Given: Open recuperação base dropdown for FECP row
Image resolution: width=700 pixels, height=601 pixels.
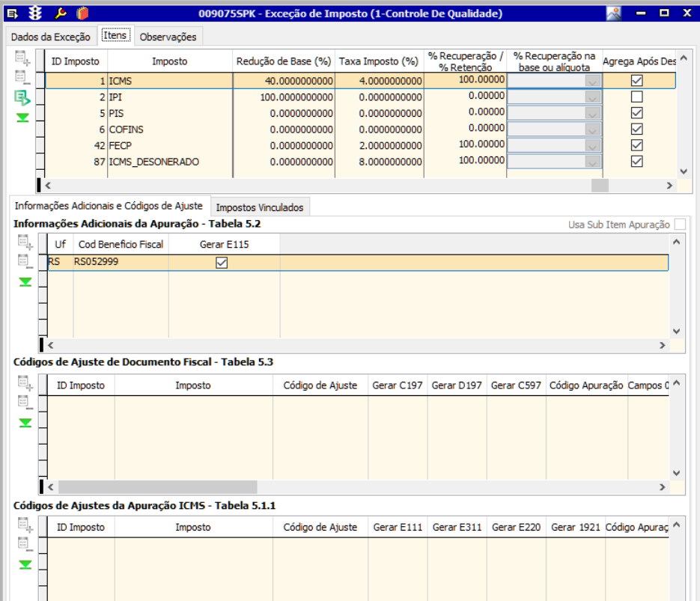Looking at the screenshot, I should (x=593, y=145).
